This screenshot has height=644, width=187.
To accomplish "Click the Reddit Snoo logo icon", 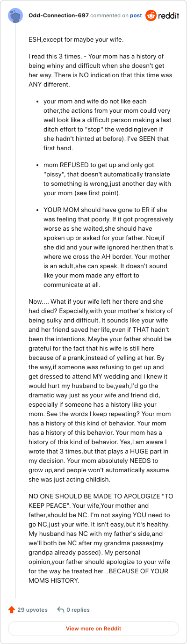I will point(151,15).
